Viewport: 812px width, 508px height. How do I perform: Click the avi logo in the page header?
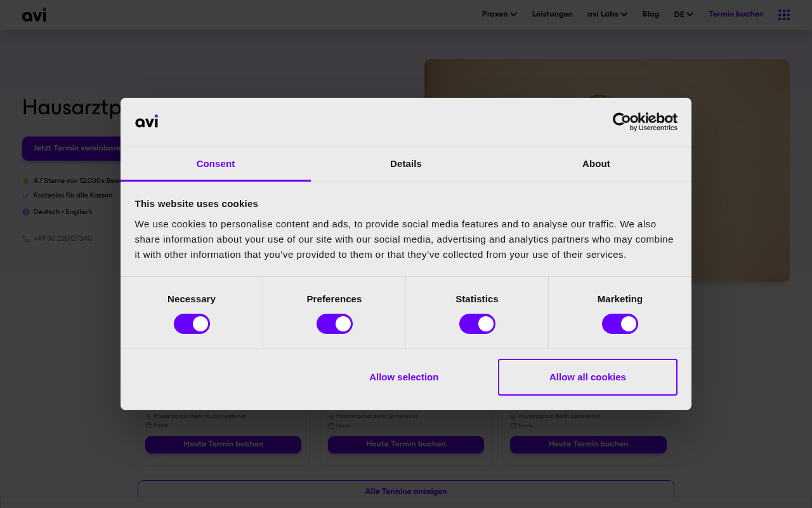click(x=34, y=15)
